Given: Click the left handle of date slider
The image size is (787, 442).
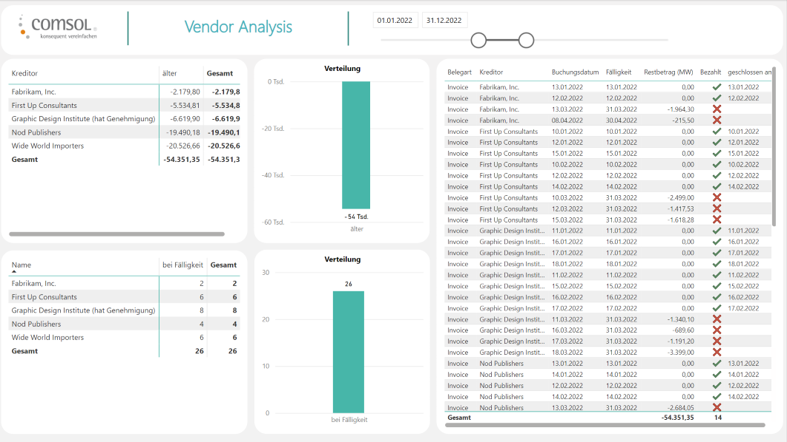Looking at the screenshot, I should [479, 40].
